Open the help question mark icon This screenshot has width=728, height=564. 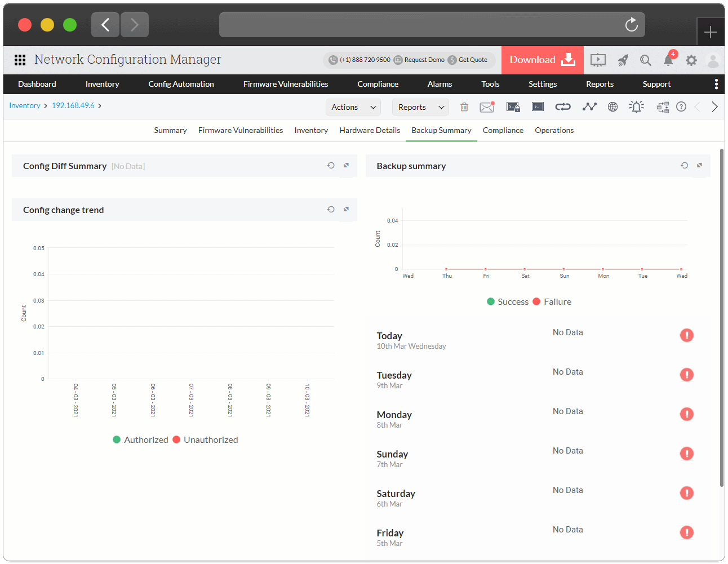681,106
